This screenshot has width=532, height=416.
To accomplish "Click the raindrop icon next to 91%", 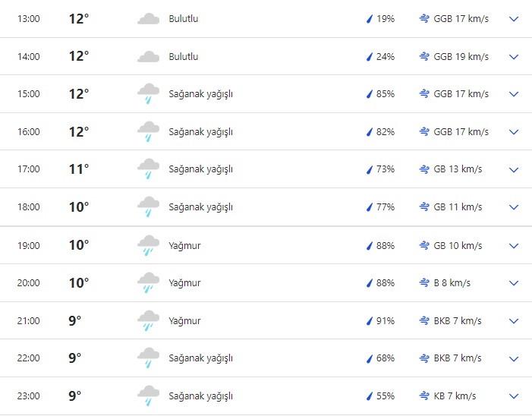I will pyautogui.click(x=370, y=321).
